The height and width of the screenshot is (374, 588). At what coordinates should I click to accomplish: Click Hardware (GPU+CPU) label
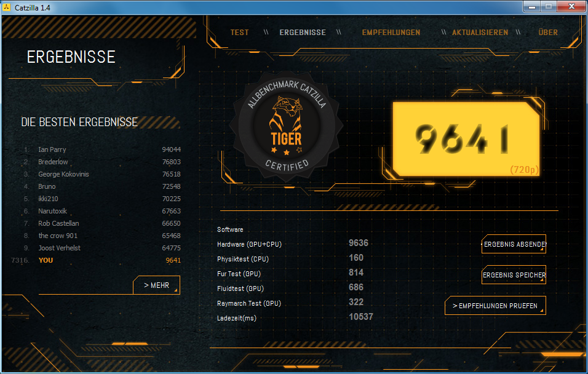[249, 244]
